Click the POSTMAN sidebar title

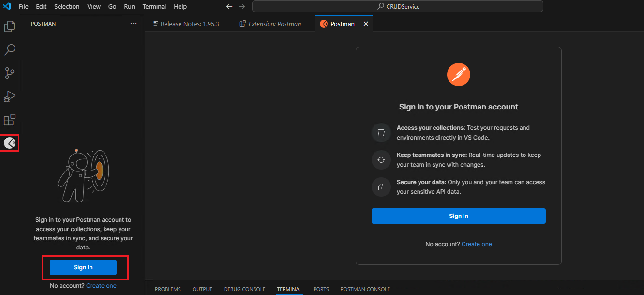[x=43, y=24]
